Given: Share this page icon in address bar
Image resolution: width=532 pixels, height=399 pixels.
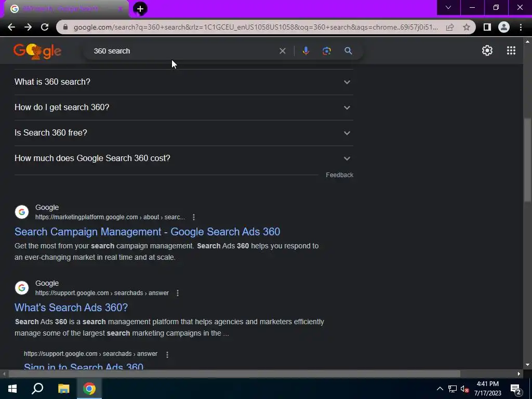Looking at the screenshot, I should pos(450,27).
